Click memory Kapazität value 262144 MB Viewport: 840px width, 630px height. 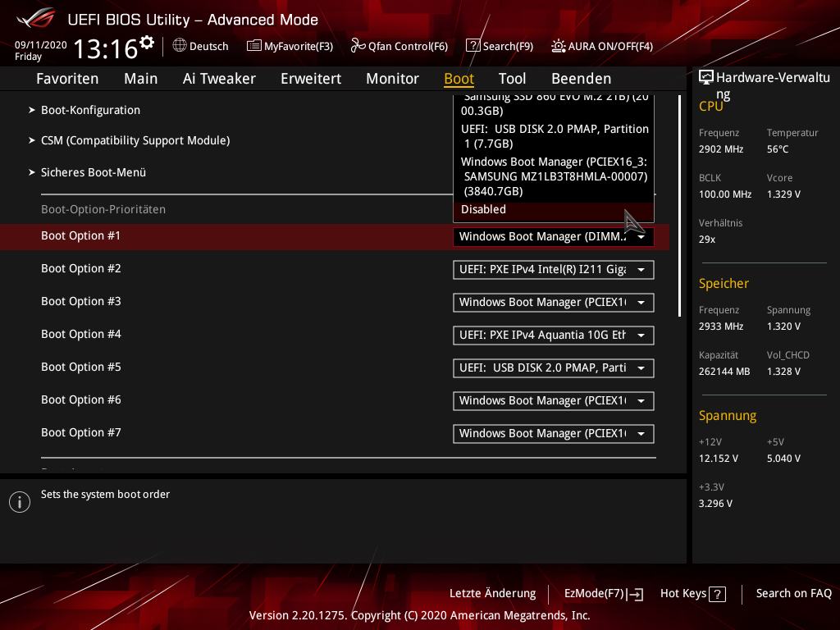click(x=724, y=372)
